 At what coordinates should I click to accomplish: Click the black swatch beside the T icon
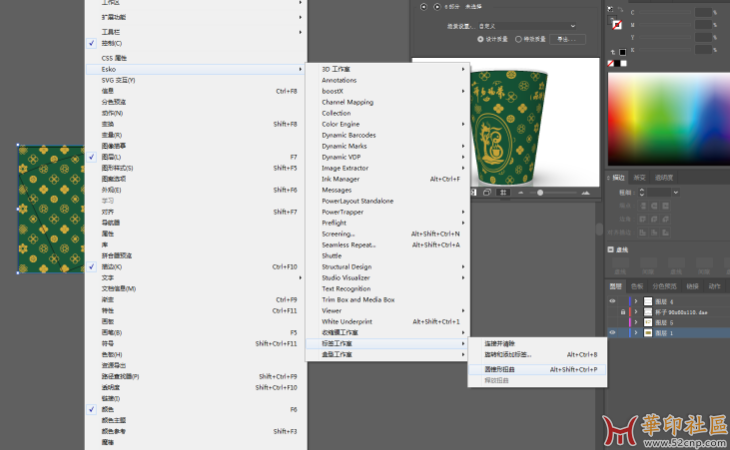tap(623, 51)
